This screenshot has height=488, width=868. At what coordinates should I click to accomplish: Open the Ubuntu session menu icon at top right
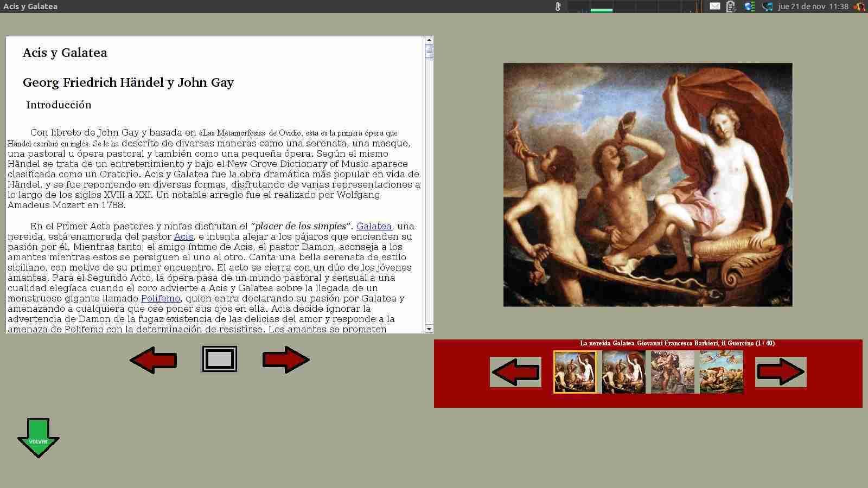(x=859, y=7)
